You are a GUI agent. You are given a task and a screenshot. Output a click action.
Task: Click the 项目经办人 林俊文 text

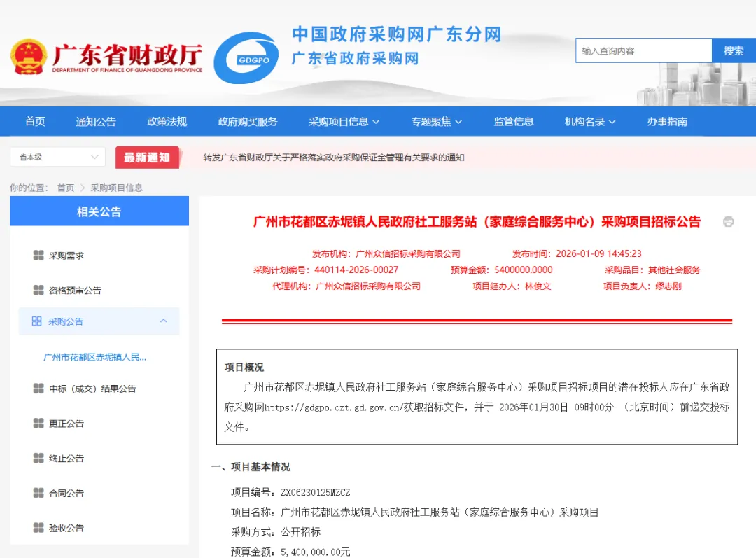[x=512, y=286]
